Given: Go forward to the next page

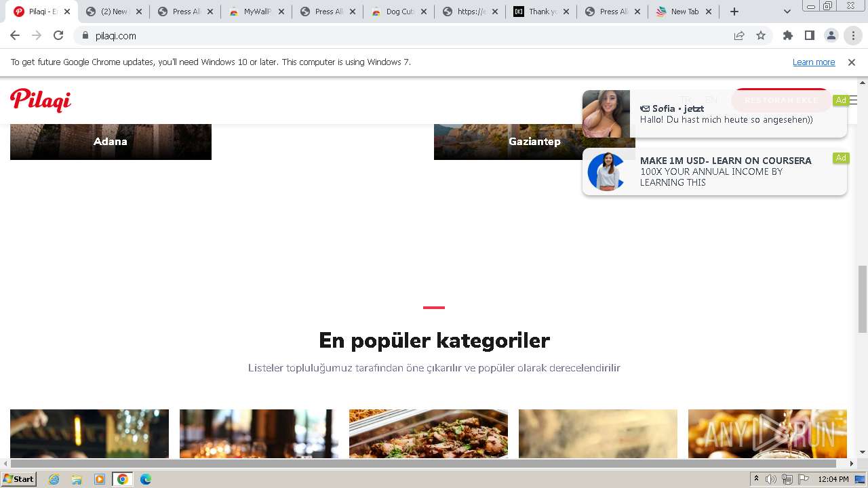Looking at the screenshot, I should pos(37,36).
